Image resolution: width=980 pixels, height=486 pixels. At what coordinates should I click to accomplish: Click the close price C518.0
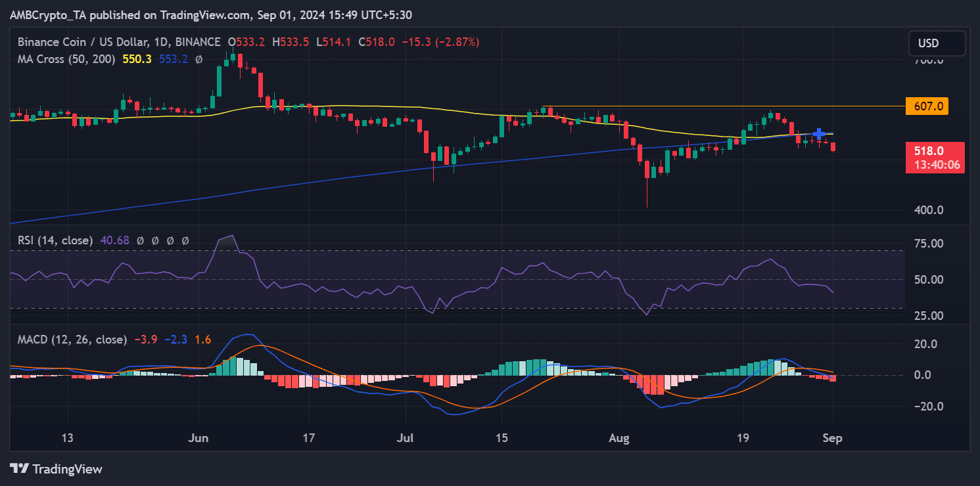377,42
